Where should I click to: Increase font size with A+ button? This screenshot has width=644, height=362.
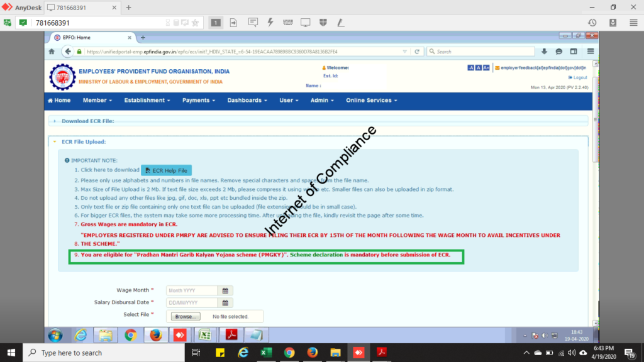click(486, 68)
